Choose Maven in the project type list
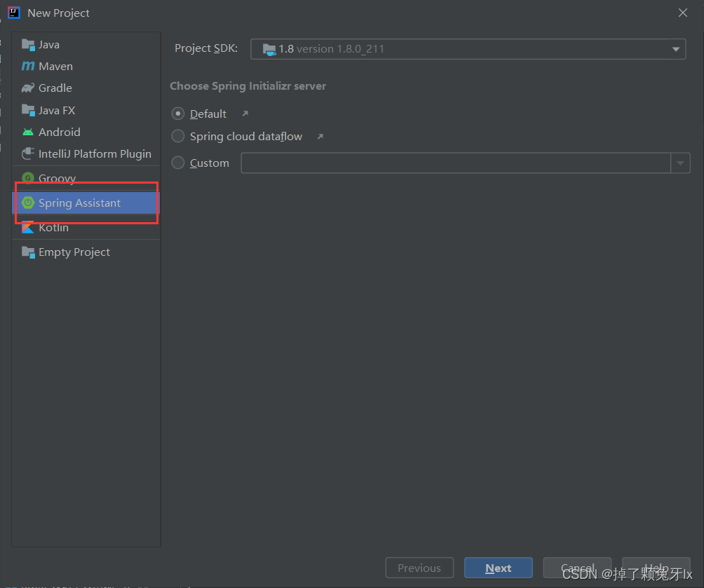 (86, 67)
